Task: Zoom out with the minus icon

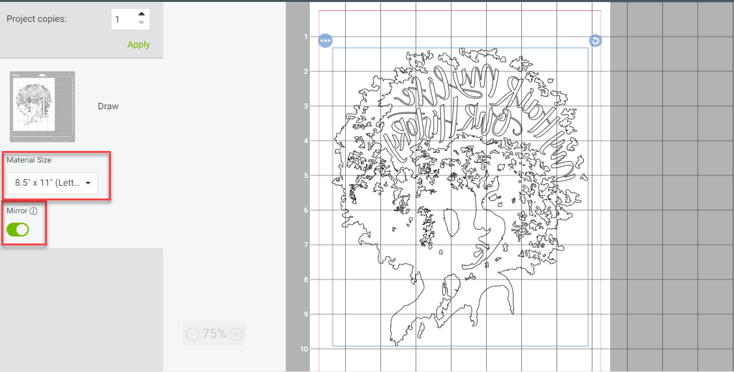Action: [x=192, y=334]
